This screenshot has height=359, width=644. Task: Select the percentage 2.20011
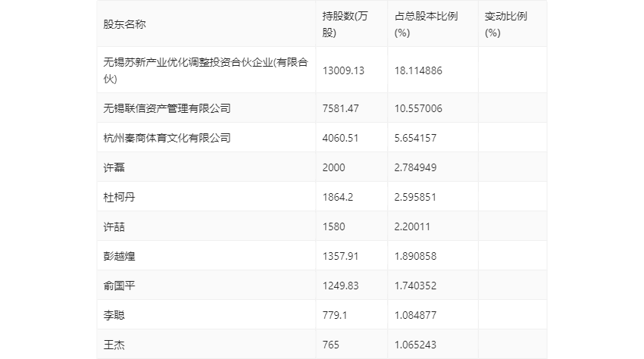(x=412, y=226)
